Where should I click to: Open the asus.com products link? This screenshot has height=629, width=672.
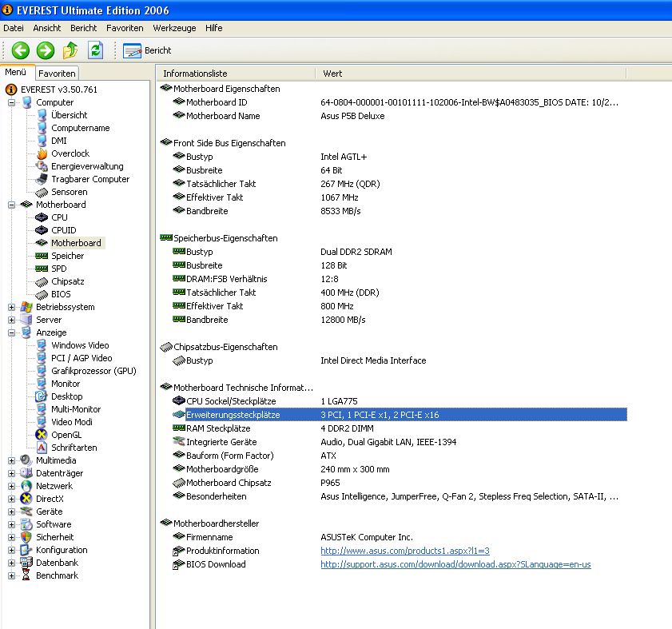tap(405, 551)
